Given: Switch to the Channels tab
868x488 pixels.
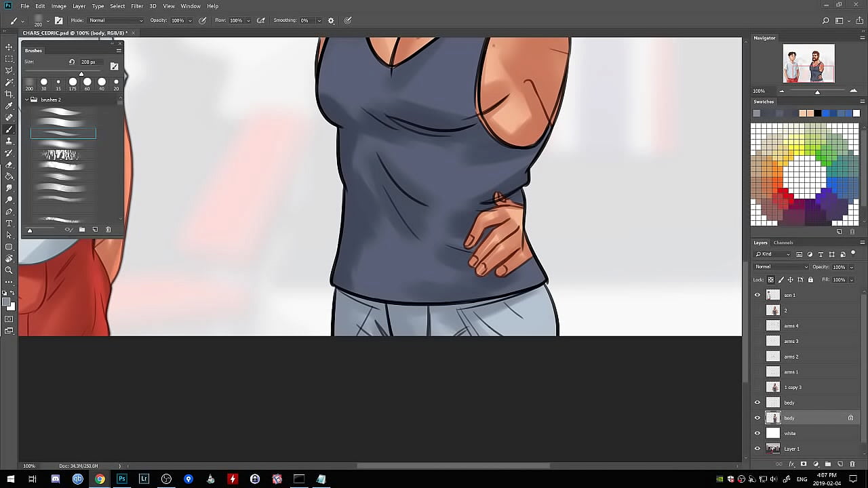Looking at the screenshot, I should click(783, 243).
